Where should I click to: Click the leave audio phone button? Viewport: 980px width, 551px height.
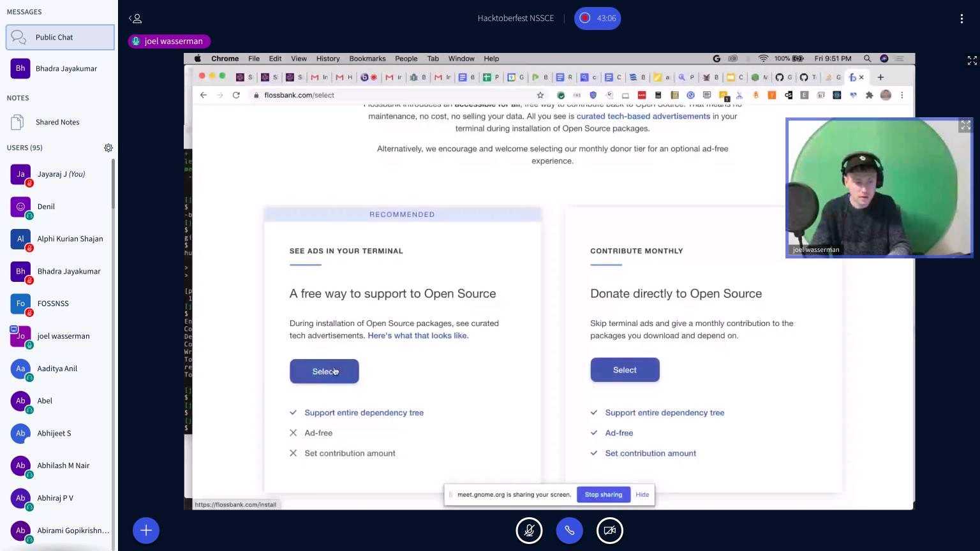tap(569, 531)
